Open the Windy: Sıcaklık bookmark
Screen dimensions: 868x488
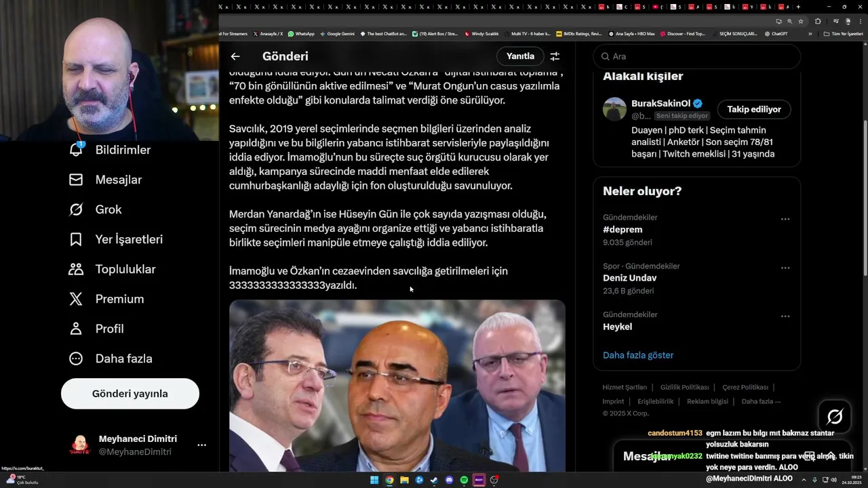pyautogui.click(x=481, y=33)
